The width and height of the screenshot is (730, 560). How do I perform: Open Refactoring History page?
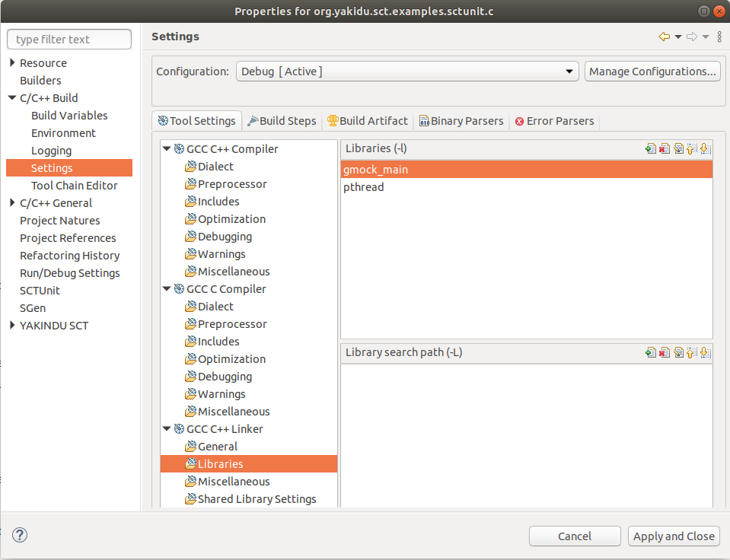coord(69,256)
